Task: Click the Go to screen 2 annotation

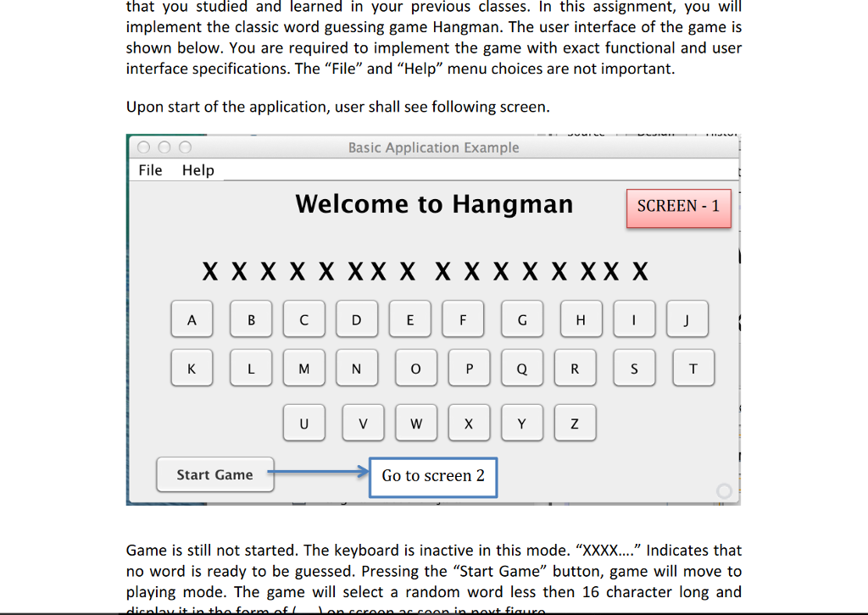Action: pos(432,477)
